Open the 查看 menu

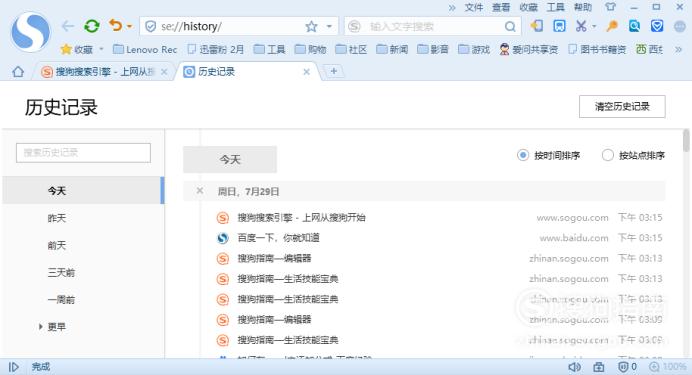(x=501, y=8)
